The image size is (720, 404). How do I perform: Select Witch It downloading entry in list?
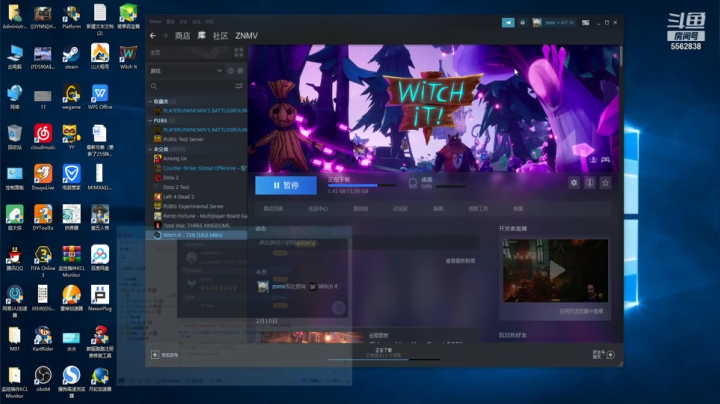197,235
